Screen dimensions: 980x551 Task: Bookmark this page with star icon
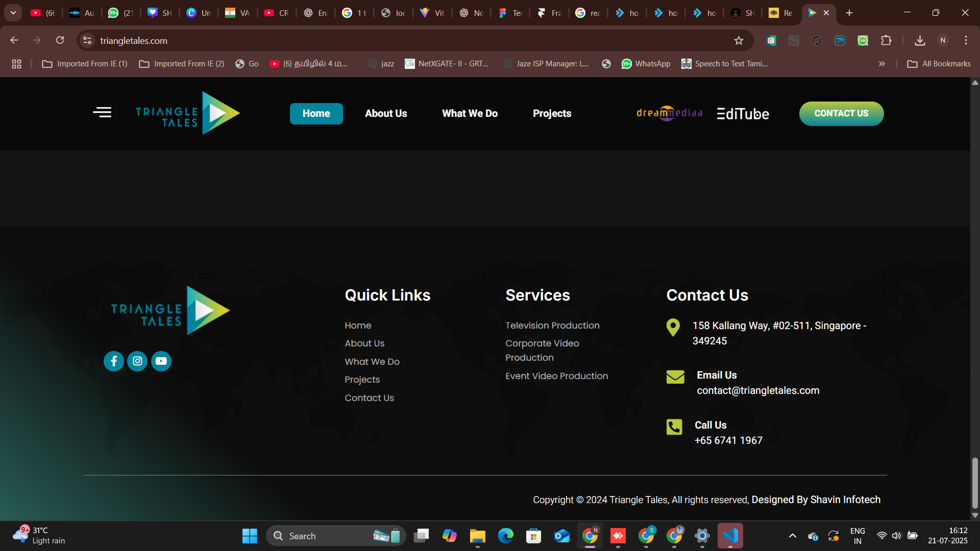pos(739,41)
